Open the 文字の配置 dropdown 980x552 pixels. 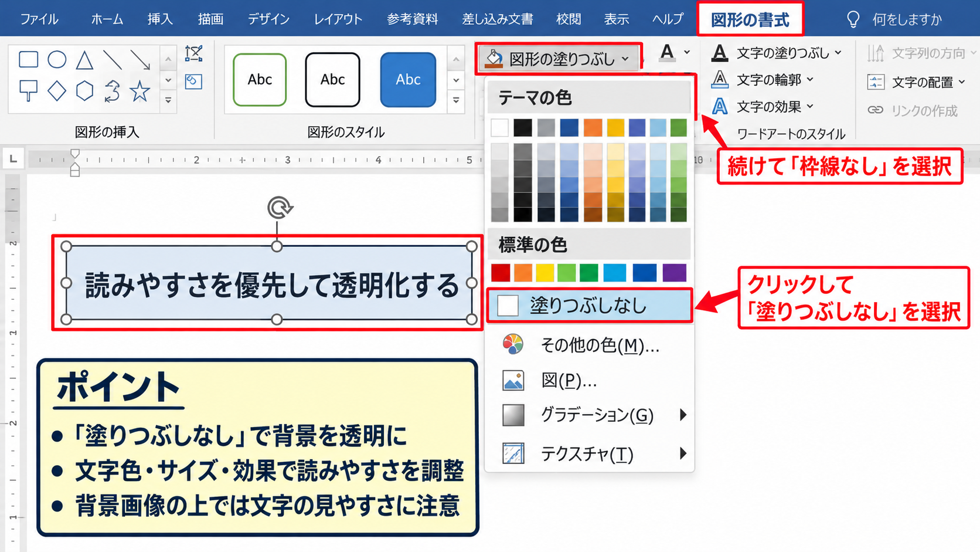coord(917,82)
